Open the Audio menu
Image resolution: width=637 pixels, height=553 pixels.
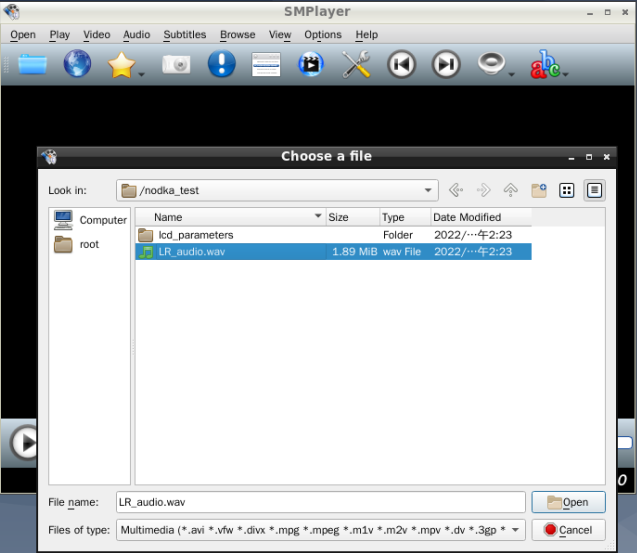(136, 34)
